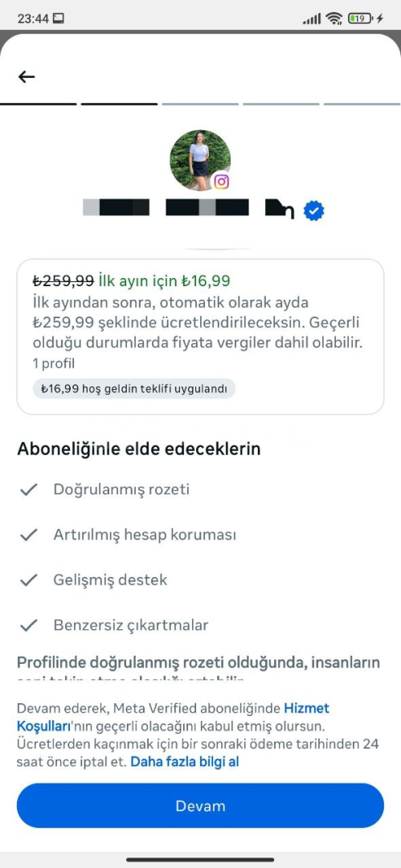The height and width of the screenshot is (868, 401).
Task: Tap the third progress step segment
Action: coord(200,104)
